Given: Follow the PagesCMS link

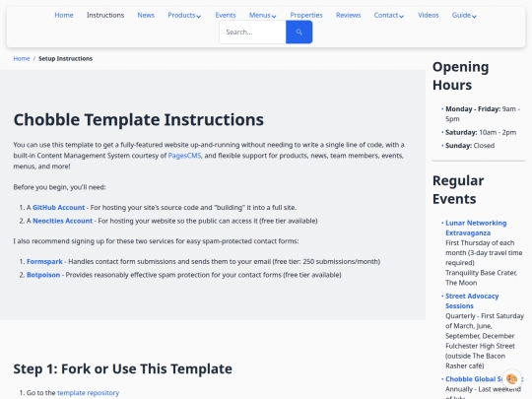Looking at the screenshot, I should point(184,156).
